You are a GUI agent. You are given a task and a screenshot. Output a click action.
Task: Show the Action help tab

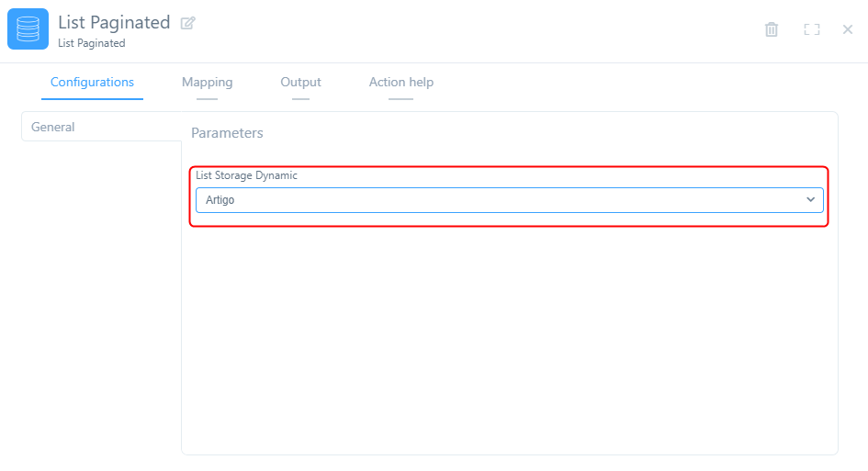tap(400, 83)
